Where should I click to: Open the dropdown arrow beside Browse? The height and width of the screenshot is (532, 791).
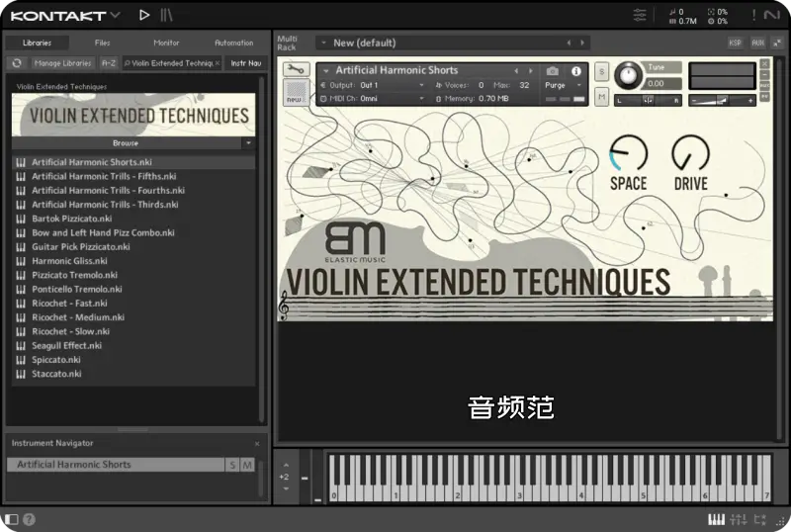tap(248, 143)
